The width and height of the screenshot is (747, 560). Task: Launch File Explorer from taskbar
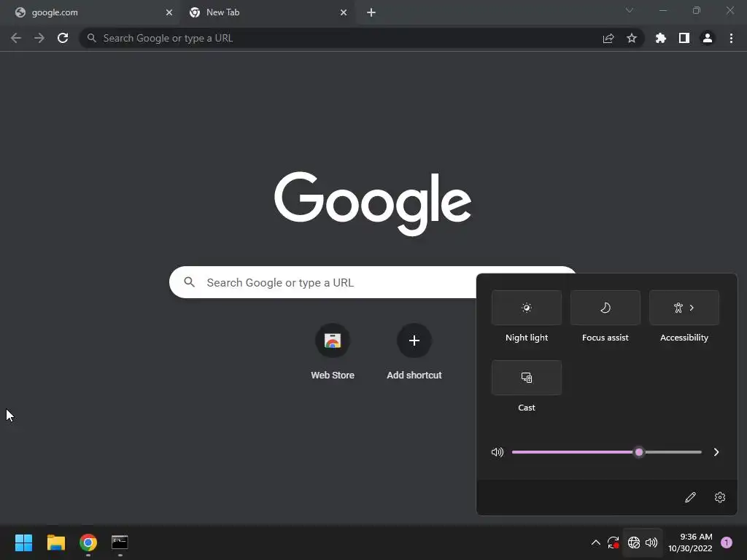coord(55,542)
